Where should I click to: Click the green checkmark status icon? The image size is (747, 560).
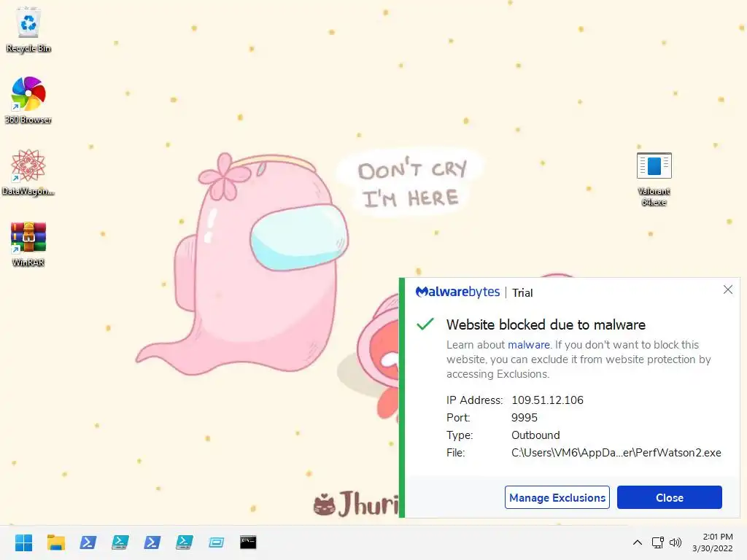(425, 324)
